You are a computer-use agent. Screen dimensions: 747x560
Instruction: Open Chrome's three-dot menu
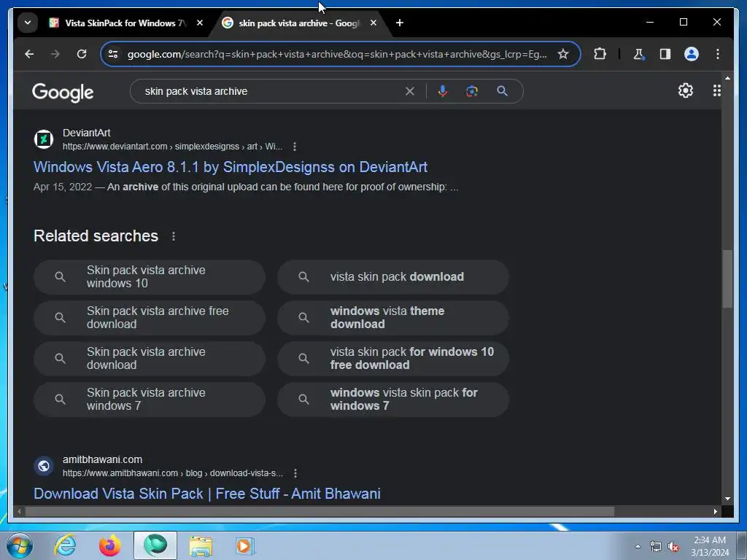tap(718, 54)
